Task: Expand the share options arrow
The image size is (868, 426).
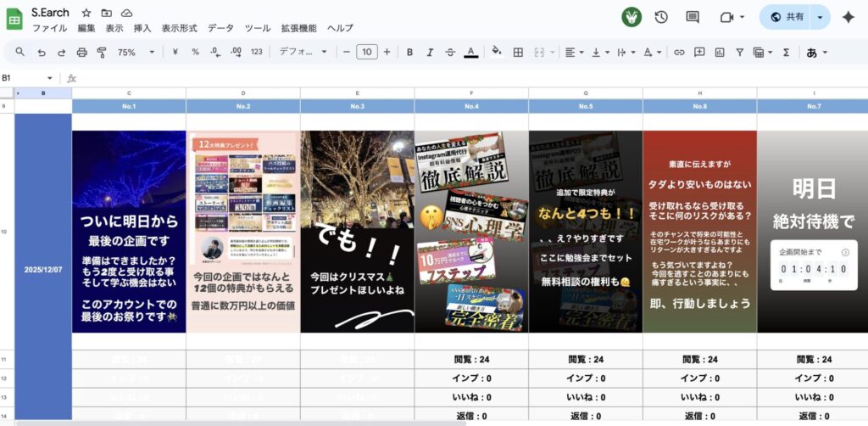Action: pyautogui.click(x=820, y=17)
